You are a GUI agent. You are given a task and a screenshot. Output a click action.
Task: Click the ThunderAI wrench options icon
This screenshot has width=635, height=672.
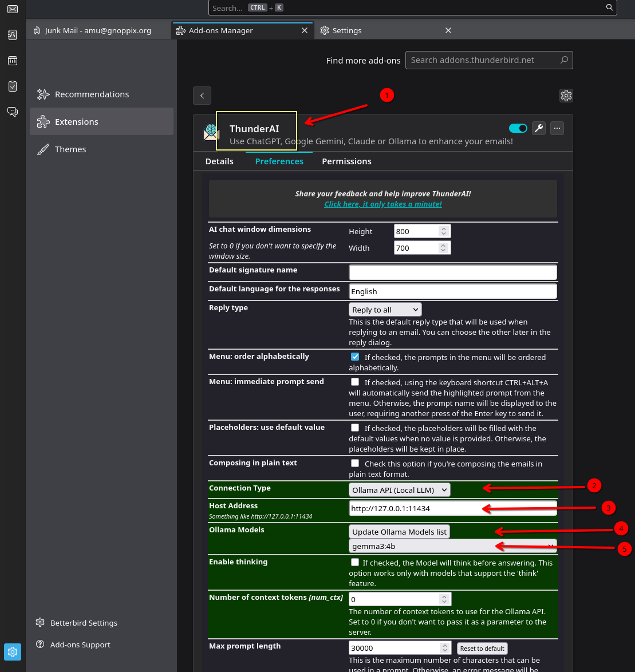click(x=538, y=128)
